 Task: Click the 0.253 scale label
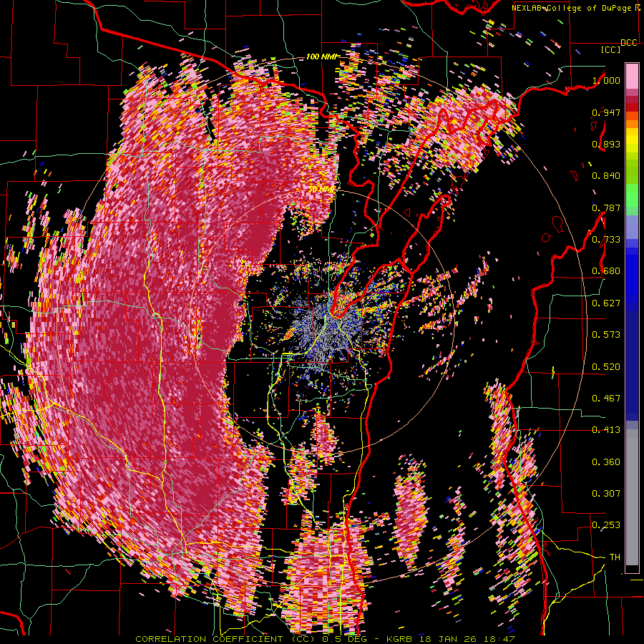click(606, 525)
